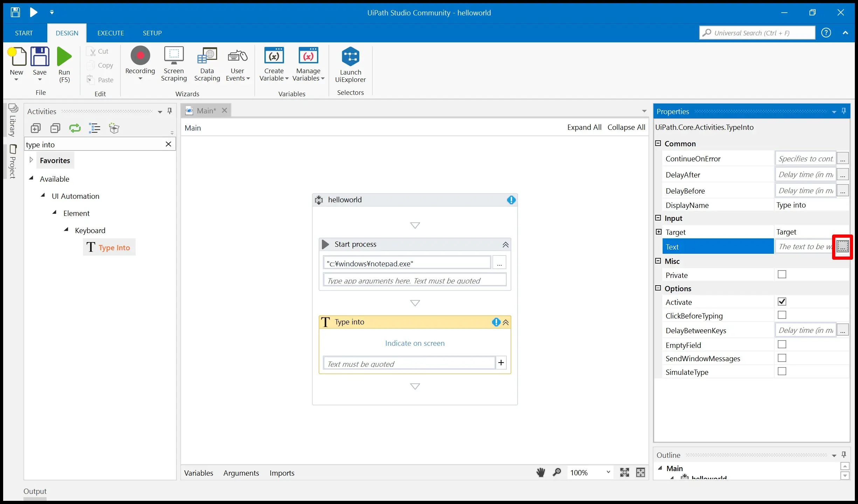Collapse the Type into activity
The image size is (858, 504).
505,322
